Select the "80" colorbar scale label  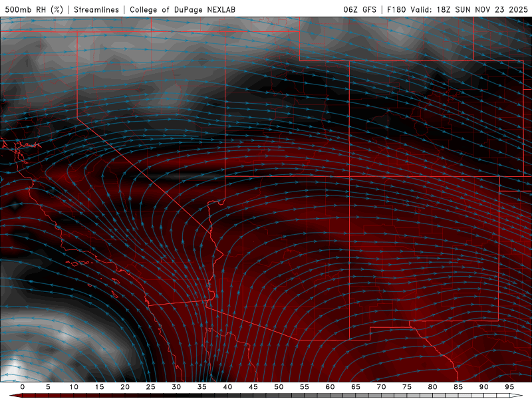tap(432, 387)
